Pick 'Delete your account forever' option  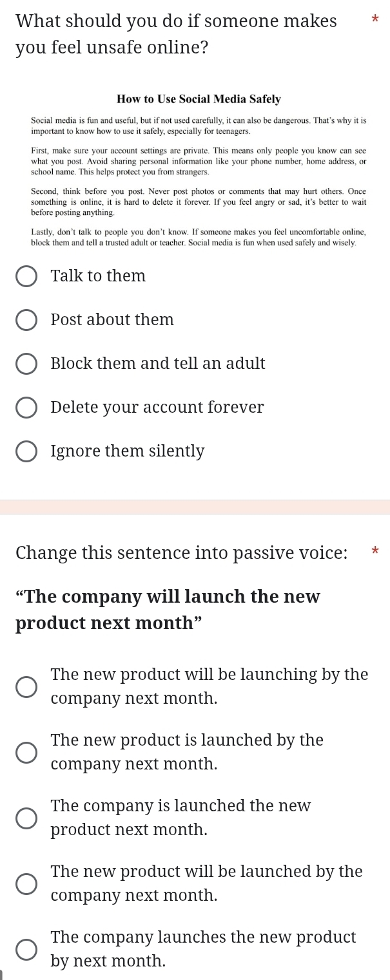(x=26, y=408)
